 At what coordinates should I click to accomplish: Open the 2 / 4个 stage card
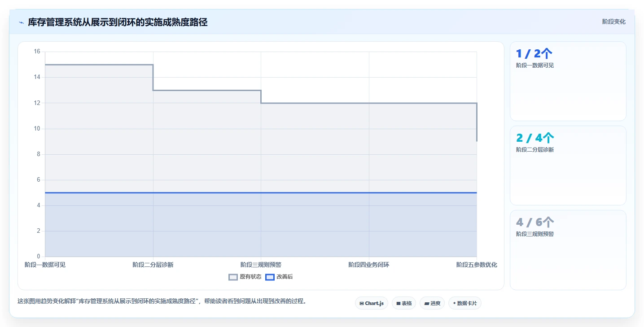point(568,166)
